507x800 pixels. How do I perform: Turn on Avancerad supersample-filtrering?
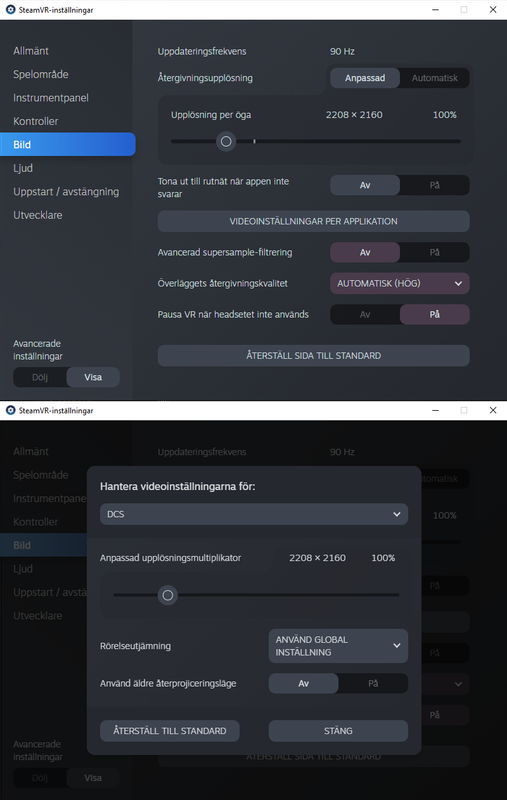point(435,252)
